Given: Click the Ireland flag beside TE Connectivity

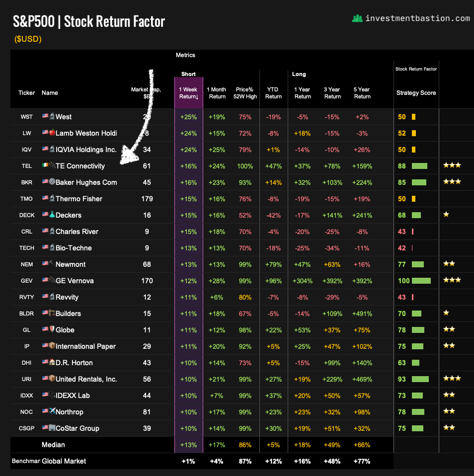Looking at the screenshot, I should [x=45, y=165].
